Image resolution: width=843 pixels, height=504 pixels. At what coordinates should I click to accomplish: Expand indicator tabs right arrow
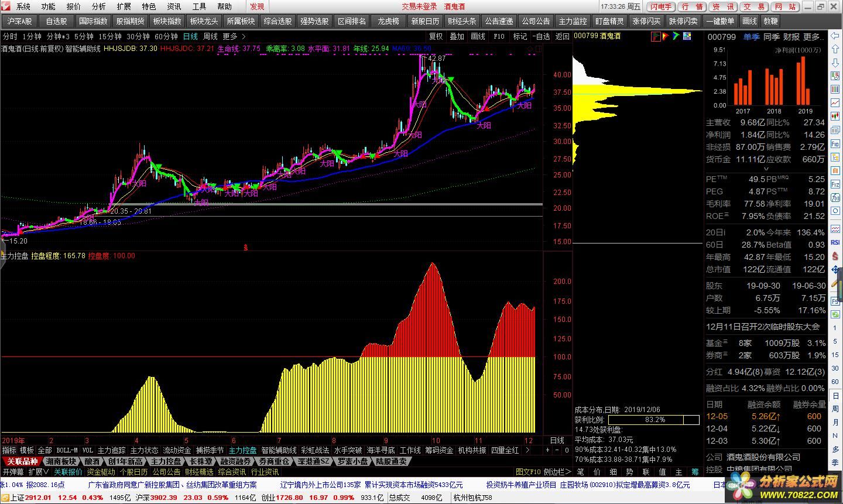pos(527,451)
